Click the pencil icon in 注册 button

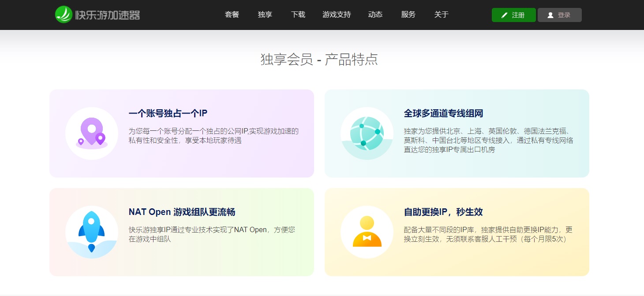505,15
